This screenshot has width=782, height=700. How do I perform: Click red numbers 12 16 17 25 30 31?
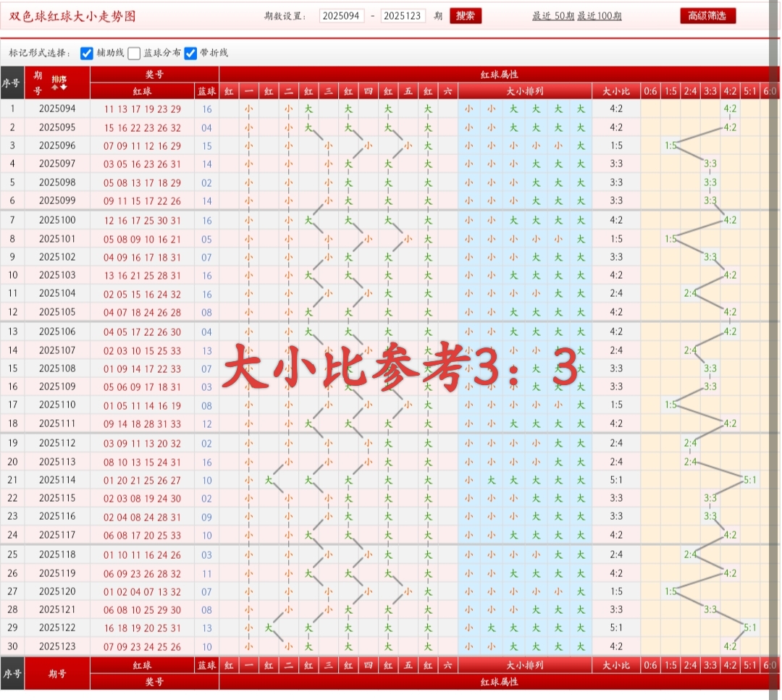point(142,220)
